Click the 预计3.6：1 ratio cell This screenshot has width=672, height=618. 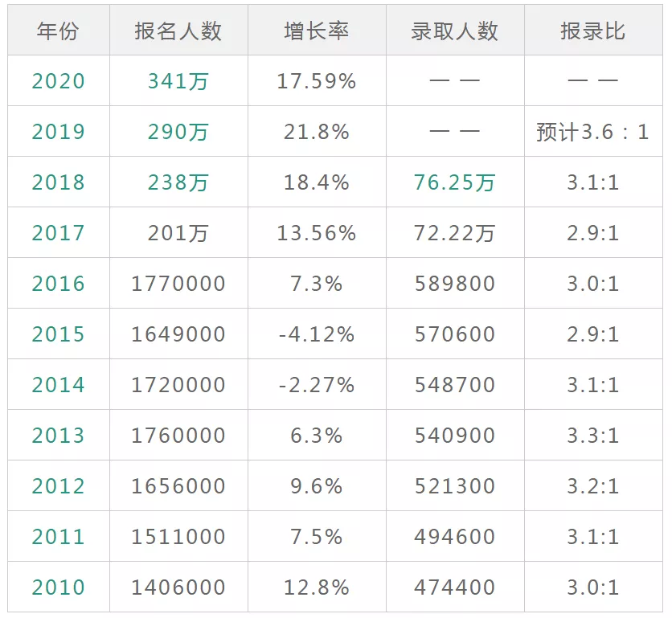pos(595,131)
